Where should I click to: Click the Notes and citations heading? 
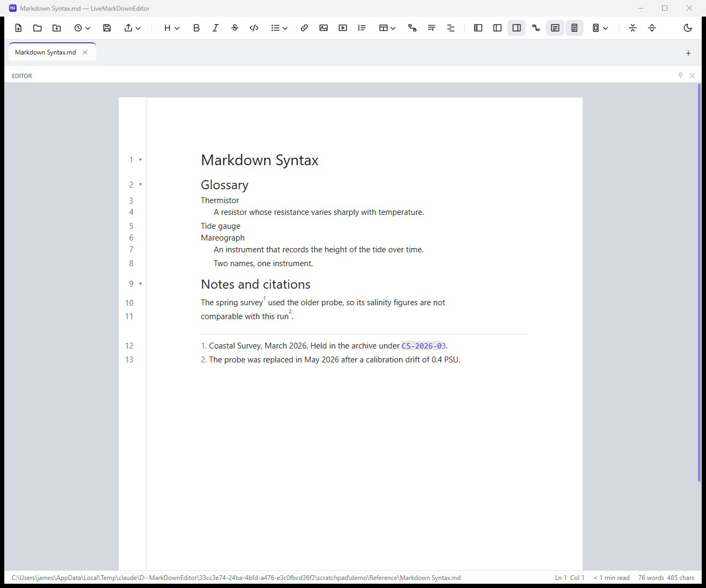pyautogui.click(x=256, y=284)
